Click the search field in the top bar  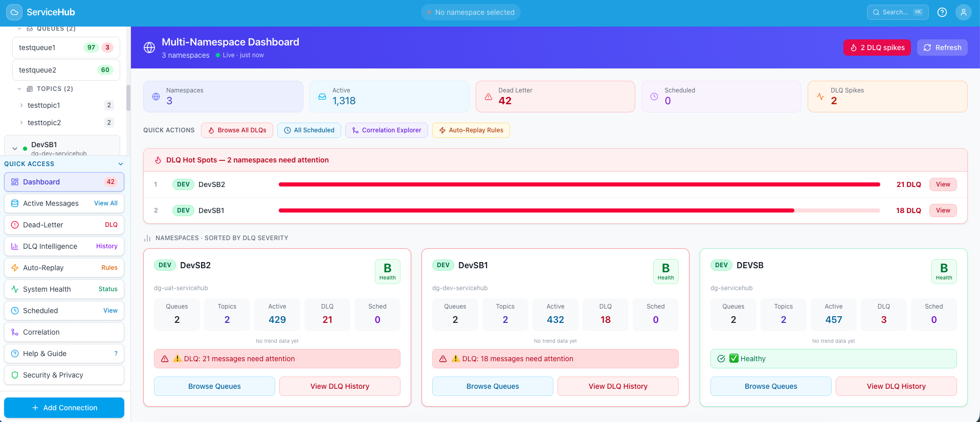pyautogui.click(x=898, y=12)
